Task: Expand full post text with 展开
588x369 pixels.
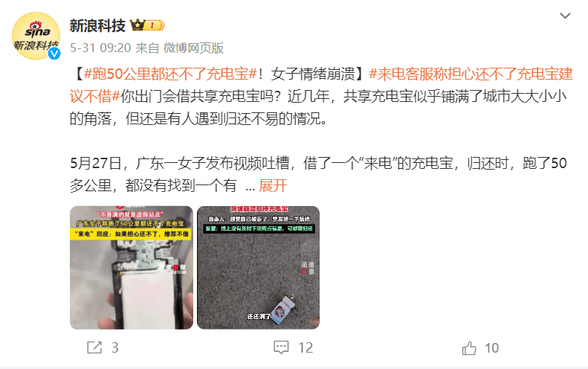Action: (273, 185)
